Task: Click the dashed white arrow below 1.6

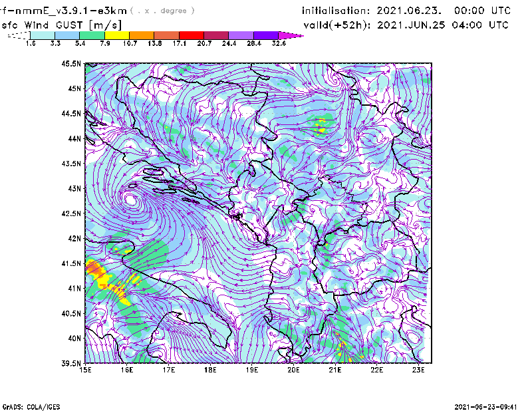Action: pyautogui.click(x=19, y=35)
